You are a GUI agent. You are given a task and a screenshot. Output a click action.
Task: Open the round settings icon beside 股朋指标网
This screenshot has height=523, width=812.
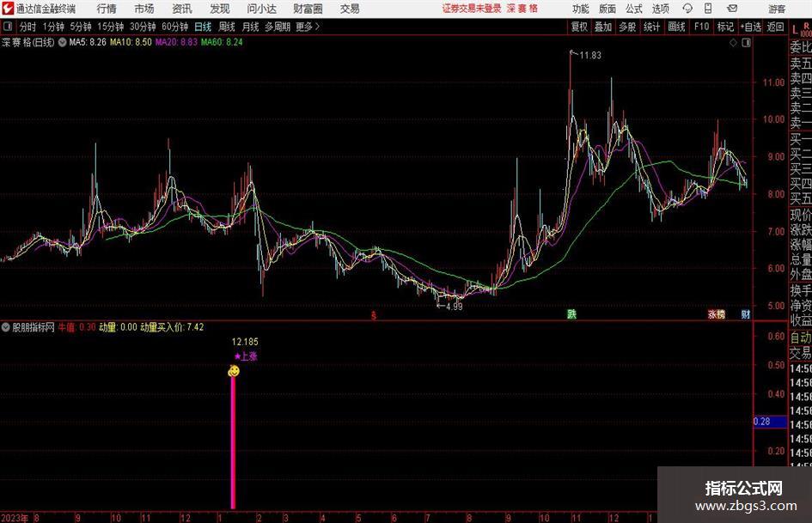click(6, 327)
